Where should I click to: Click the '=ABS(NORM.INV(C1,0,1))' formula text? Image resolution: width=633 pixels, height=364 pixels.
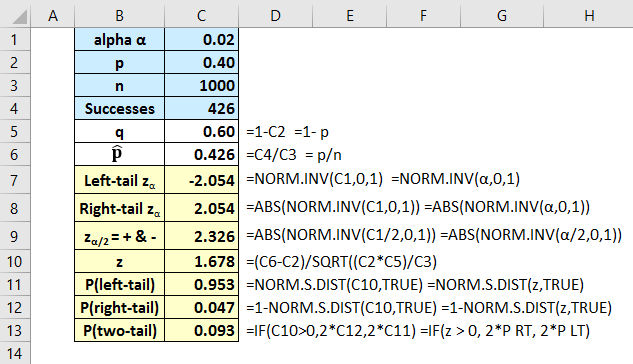point(333,207)
